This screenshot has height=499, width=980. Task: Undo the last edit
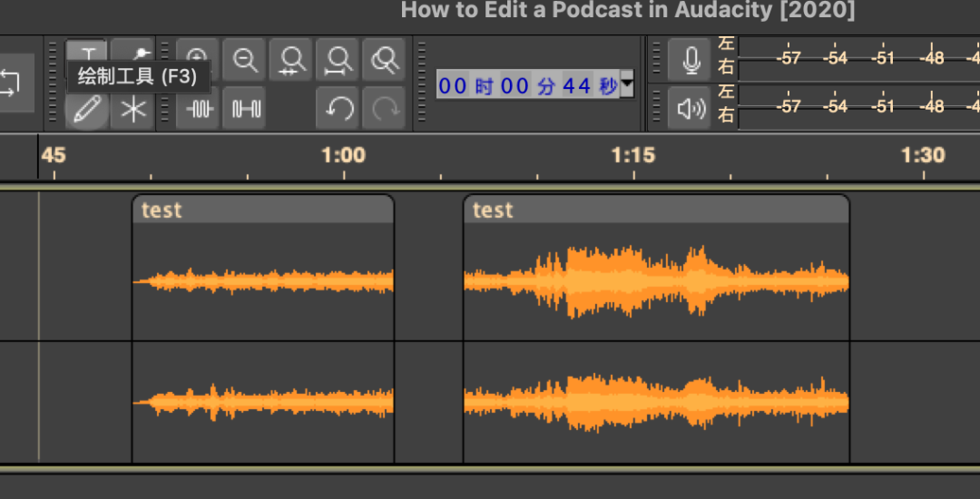click(x=338, y=110)
